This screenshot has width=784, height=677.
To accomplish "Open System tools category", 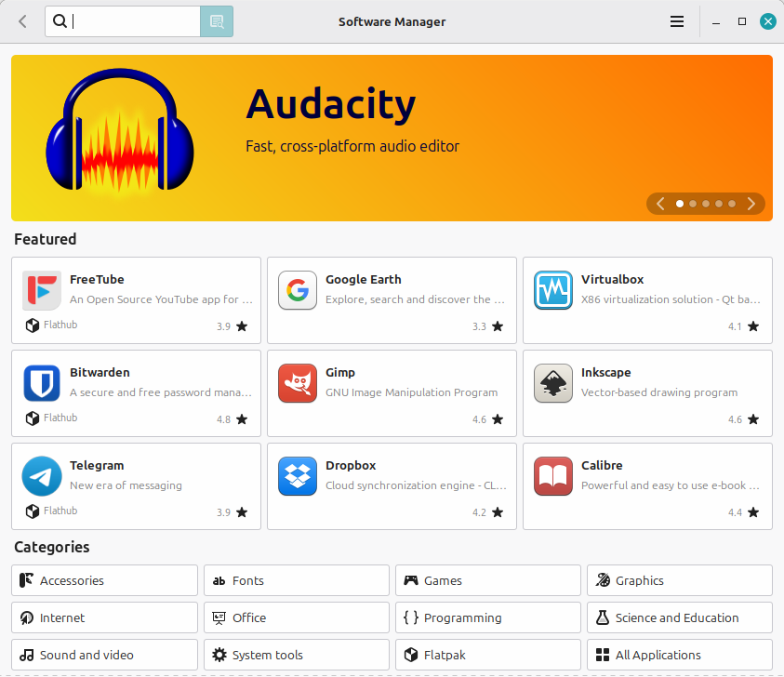I will pos(297,655).
